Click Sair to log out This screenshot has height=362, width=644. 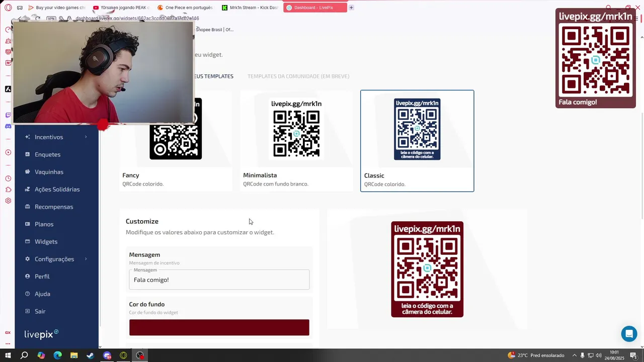40,311
